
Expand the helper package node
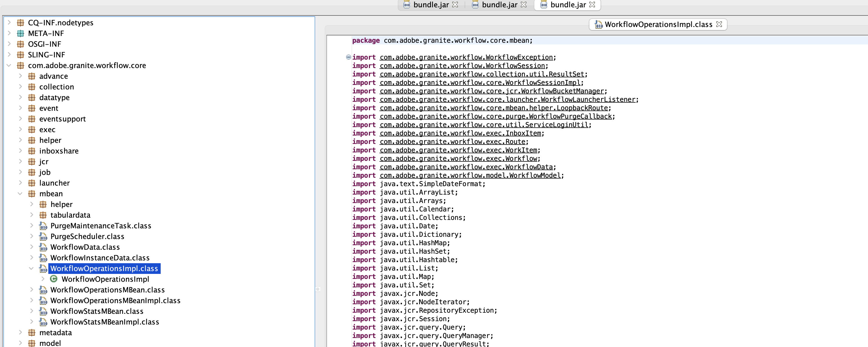coord(31,204)
